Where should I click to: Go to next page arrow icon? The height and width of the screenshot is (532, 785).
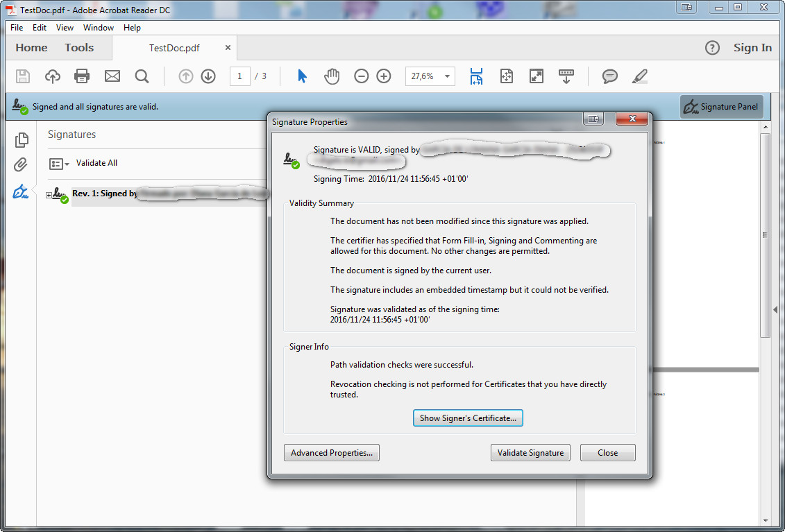tap(208, 76)
